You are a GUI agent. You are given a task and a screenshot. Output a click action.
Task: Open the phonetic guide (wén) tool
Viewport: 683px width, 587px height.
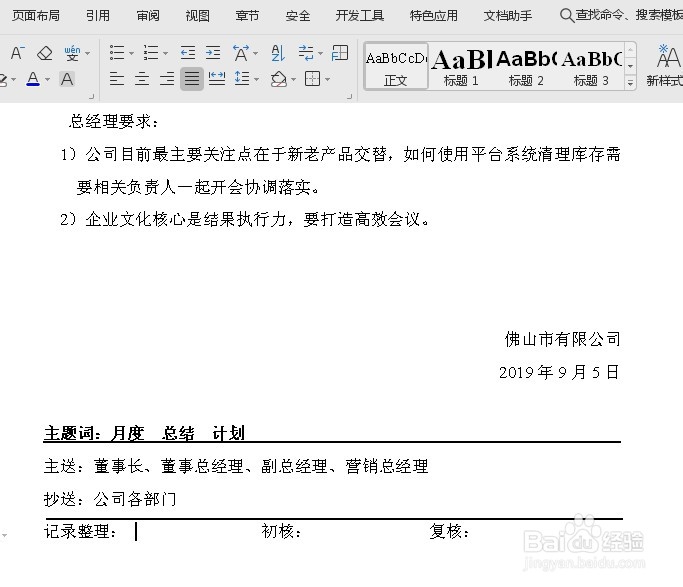coord(72,53)
